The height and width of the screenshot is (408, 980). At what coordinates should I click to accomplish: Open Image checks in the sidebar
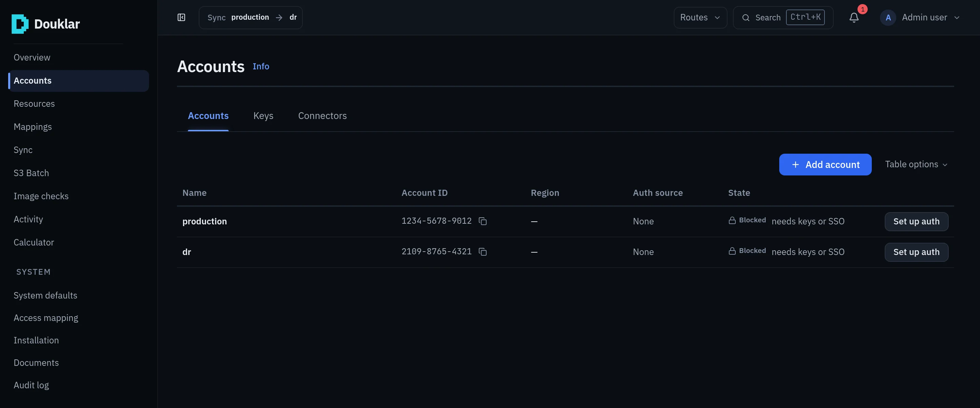click(41, 196)
